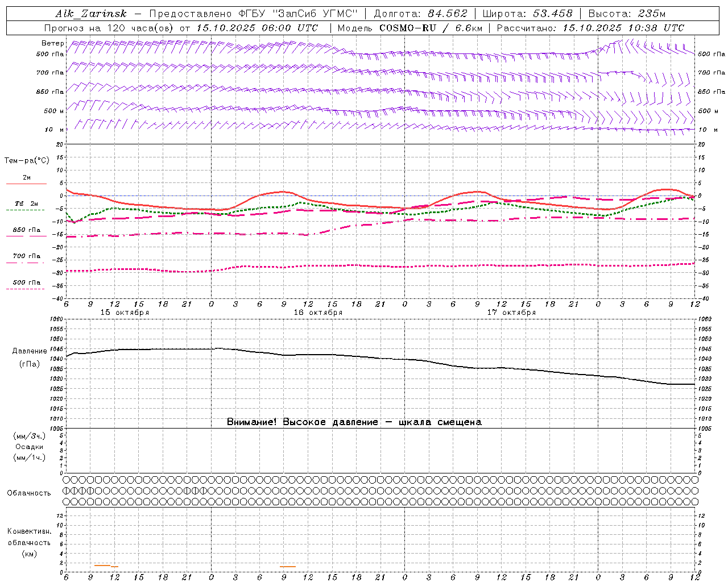Click the Давление pressure panel label

point(30,351)
